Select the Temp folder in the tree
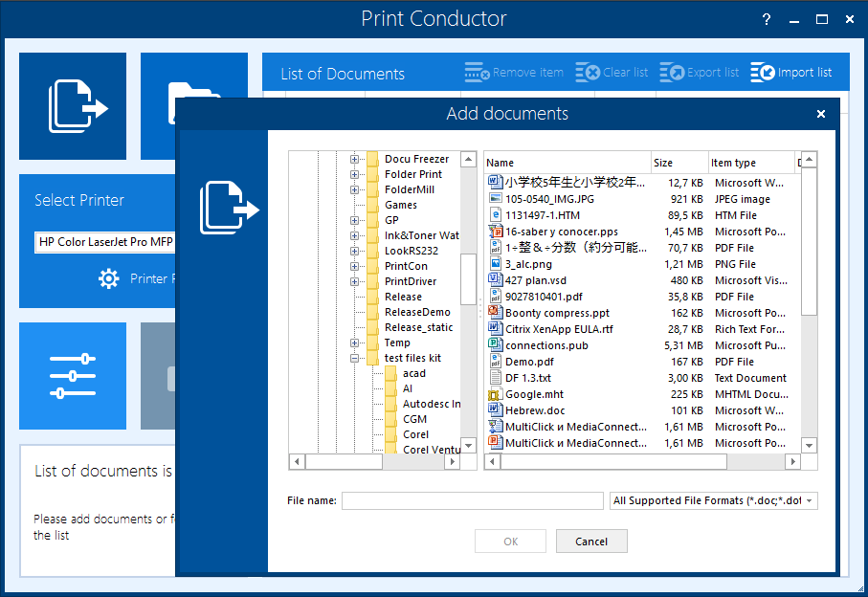The image size is (868, 597). point(397,342)
